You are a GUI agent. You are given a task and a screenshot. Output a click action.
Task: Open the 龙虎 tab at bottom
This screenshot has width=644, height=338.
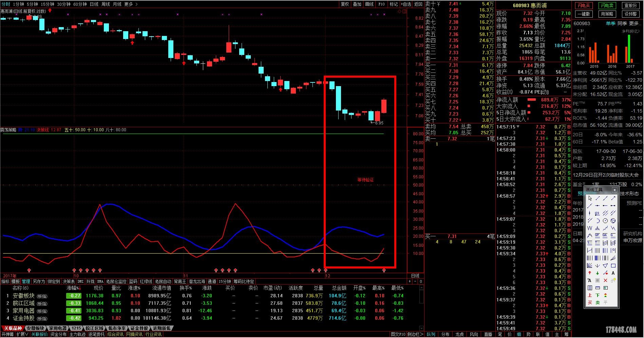(459, 334)
